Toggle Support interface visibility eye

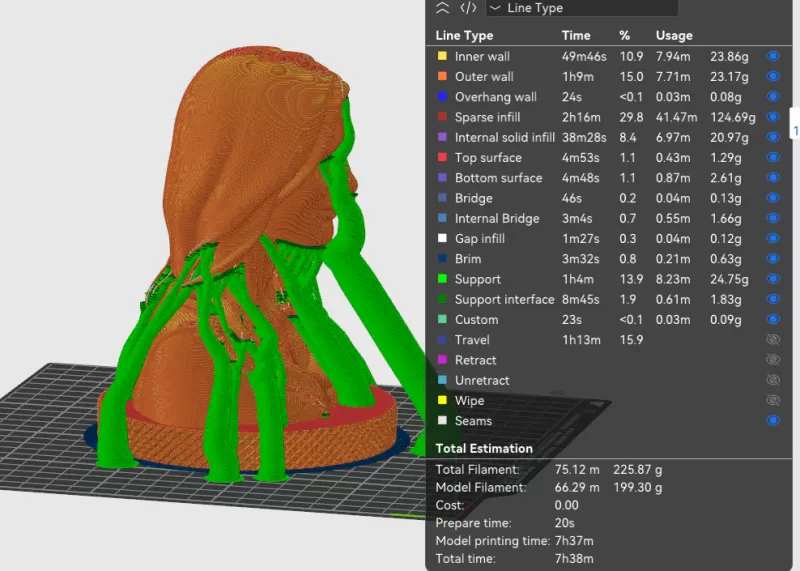[772, 300]
